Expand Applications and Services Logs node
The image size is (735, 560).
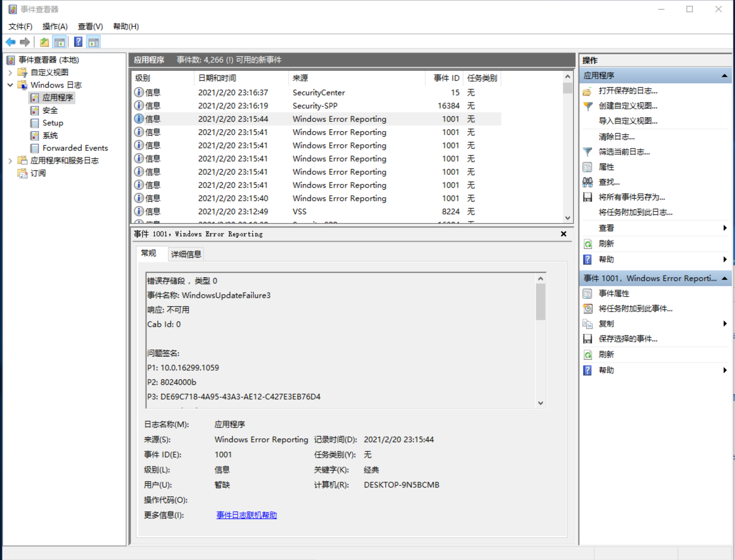10,161
